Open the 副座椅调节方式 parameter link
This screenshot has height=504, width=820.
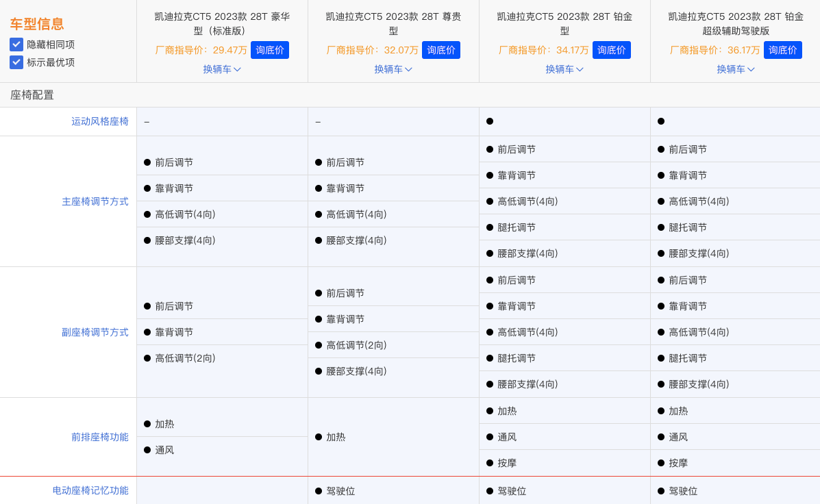[95, 332]
